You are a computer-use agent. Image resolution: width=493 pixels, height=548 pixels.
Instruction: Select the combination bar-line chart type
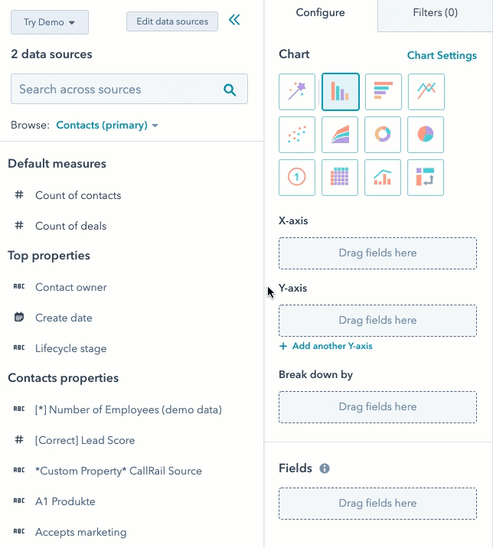(x=383, y=178)
